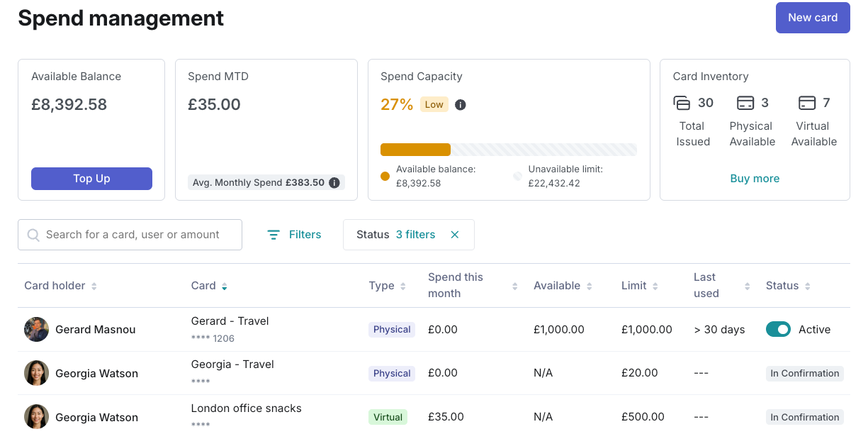Click the New card button
The image size is (868, 434).
coord(813,18)
